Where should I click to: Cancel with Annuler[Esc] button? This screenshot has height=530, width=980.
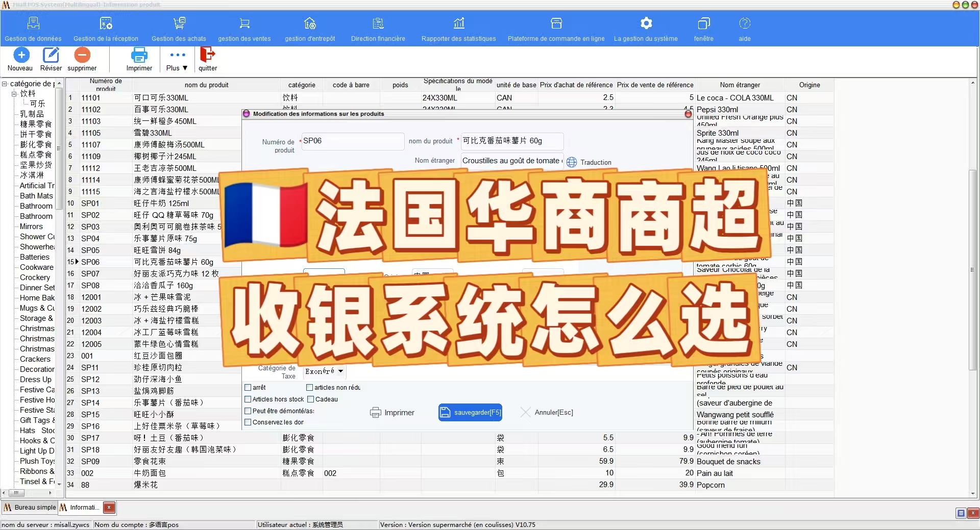547,412
